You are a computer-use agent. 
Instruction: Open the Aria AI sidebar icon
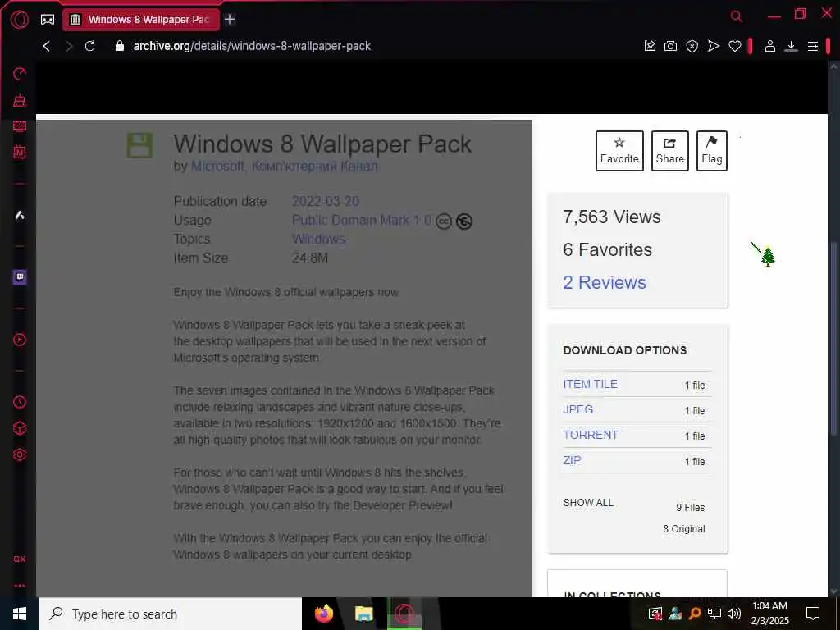pyautogui.click(x=20, y=215)
